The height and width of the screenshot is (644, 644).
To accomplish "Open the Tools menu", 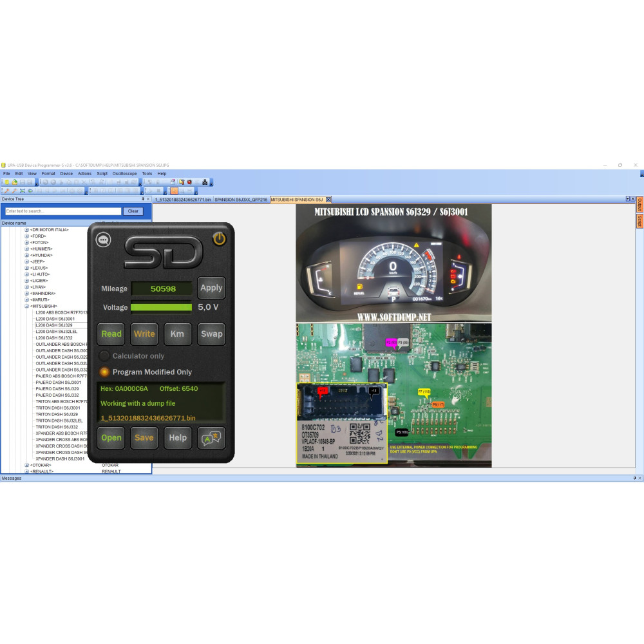I will [x=147, y=173].
